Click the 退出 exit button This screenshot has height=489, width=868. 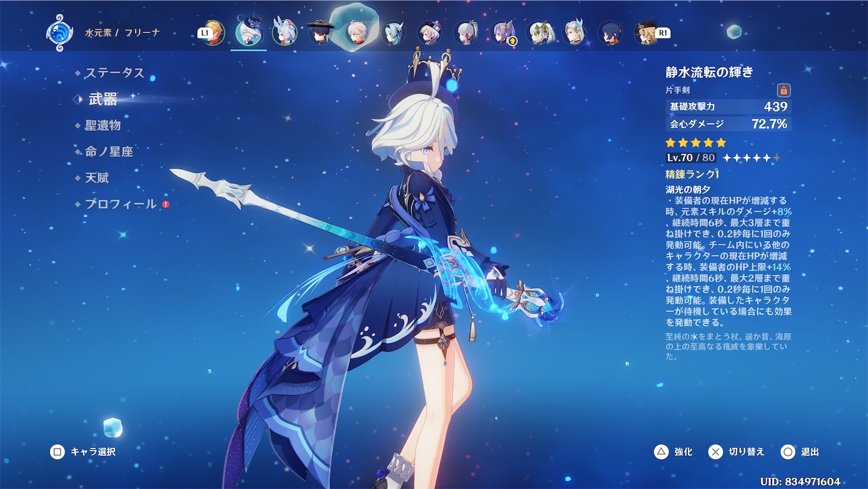click(x=800, y=452)
